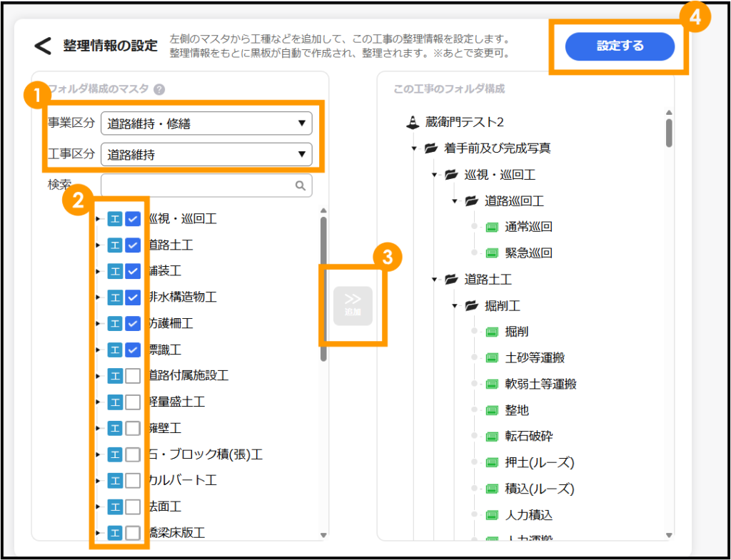731x560 pixels.
Task: Check the 擁壁工 checkbox
Action: click(x=133, y=428)
